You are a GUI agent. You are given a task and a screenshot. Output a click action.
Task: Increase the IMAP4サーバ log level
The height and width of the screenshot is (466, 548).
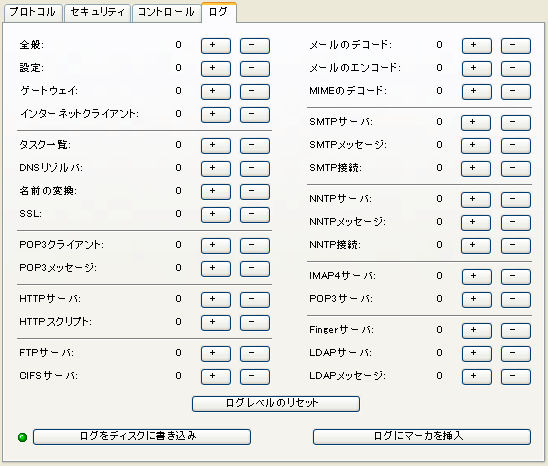pos(477,277)
